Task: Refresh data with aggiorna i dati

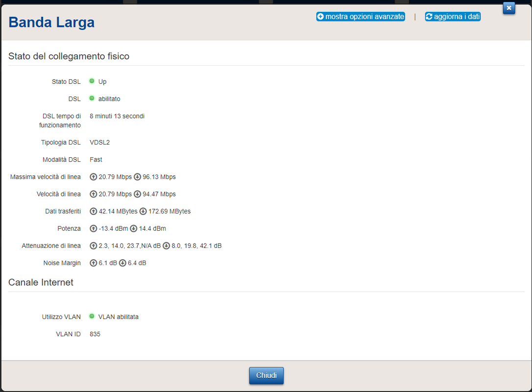Action: click(x=453, y=17)
